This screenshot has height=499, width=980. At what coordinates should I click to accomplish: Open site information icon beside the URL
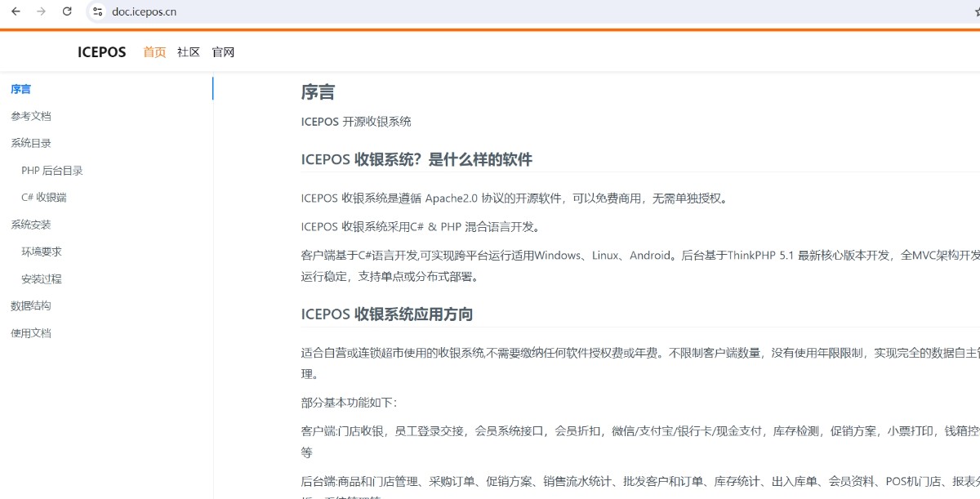point(98,11)
